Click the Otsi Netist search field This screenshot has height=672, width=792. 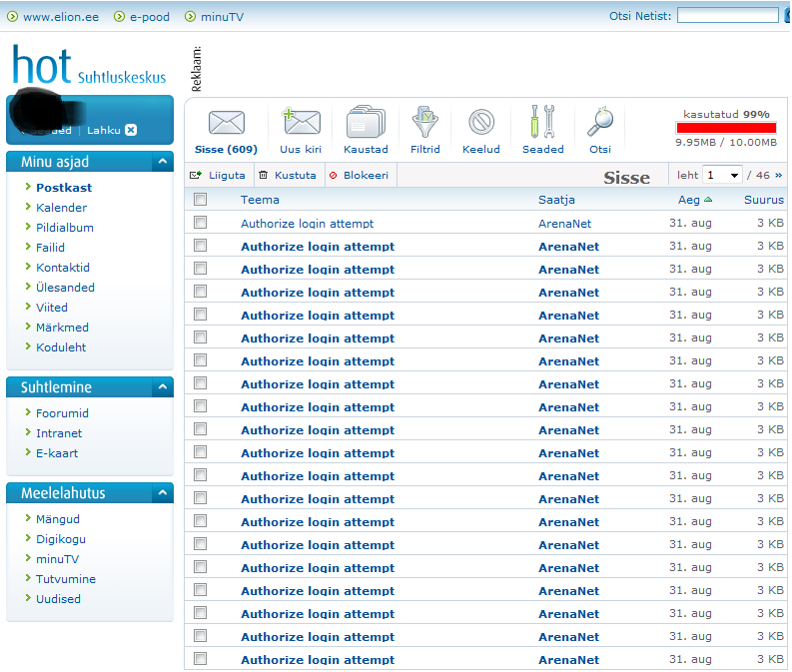[x=727, y=16]
